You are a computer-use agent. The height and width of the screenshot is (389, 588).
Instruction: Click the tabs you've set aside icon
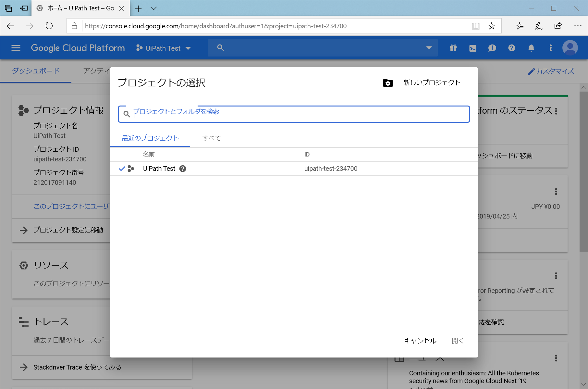pos(8,8)
